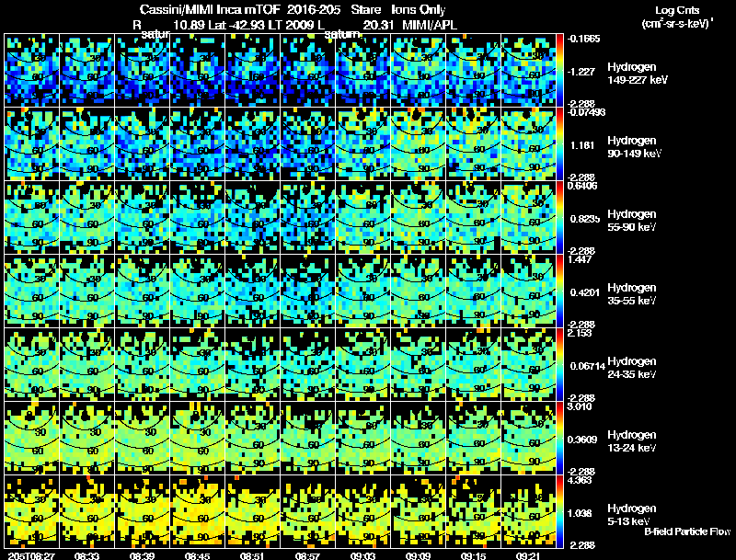Click the 08:45 time label

pyautogui.click(x=197, y=555)
